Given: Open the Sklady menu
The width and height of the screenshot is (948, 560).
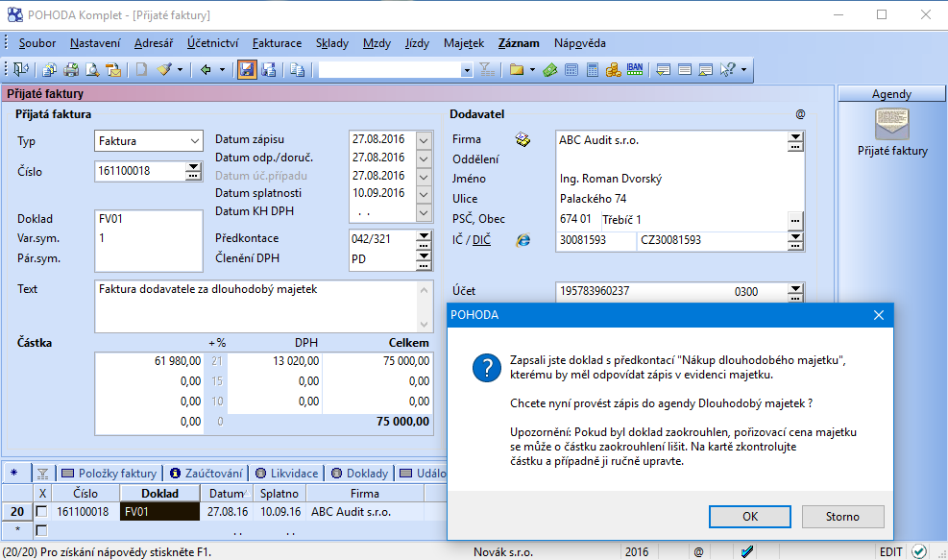Looking at the screenshot, I should pos(332,43).
